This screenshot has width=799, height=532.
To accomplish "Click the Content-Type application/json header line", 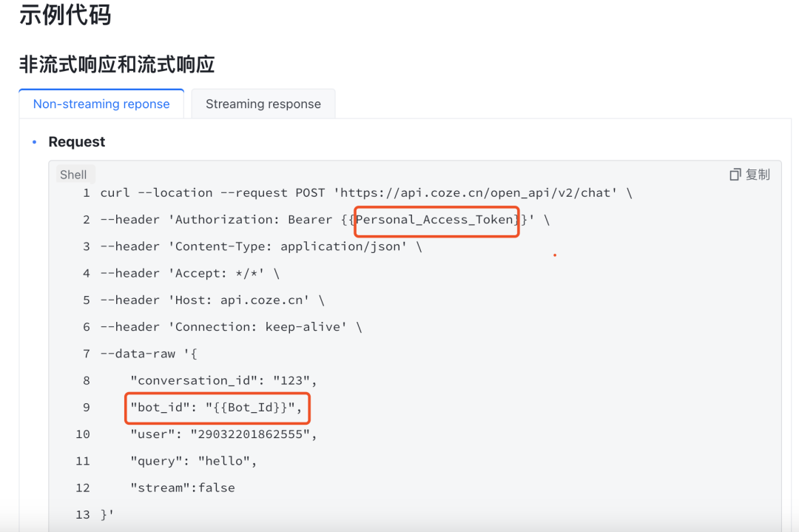I will (x=260, y=246).
